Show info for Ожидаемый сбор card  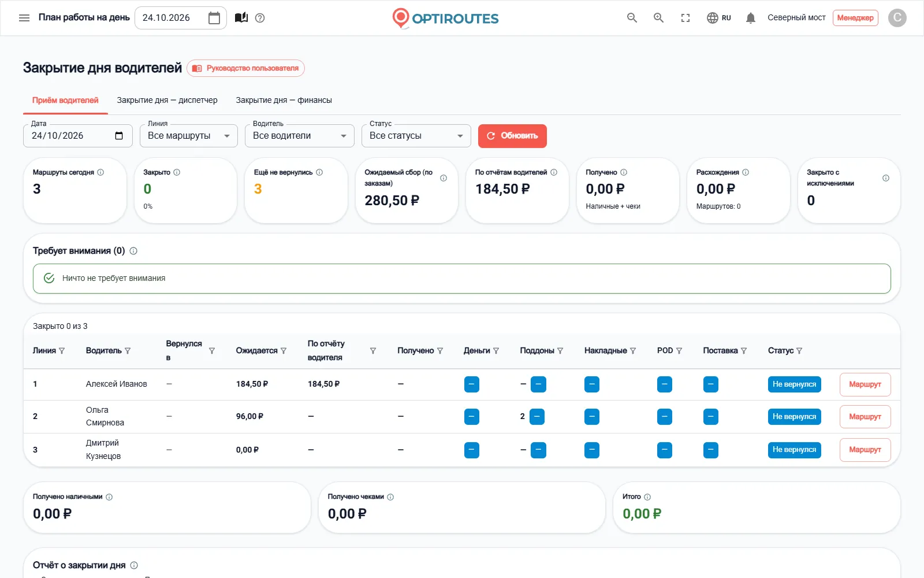[x=444, y=178]
